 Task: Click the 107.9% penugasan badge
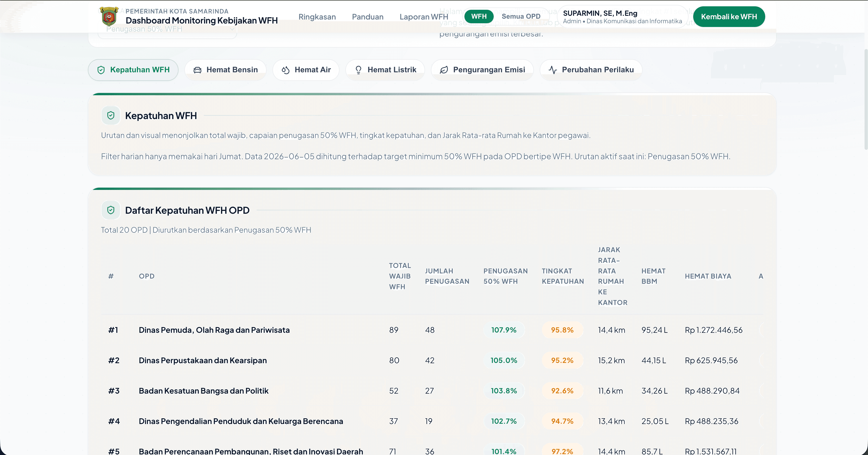[x=504, y=330]
